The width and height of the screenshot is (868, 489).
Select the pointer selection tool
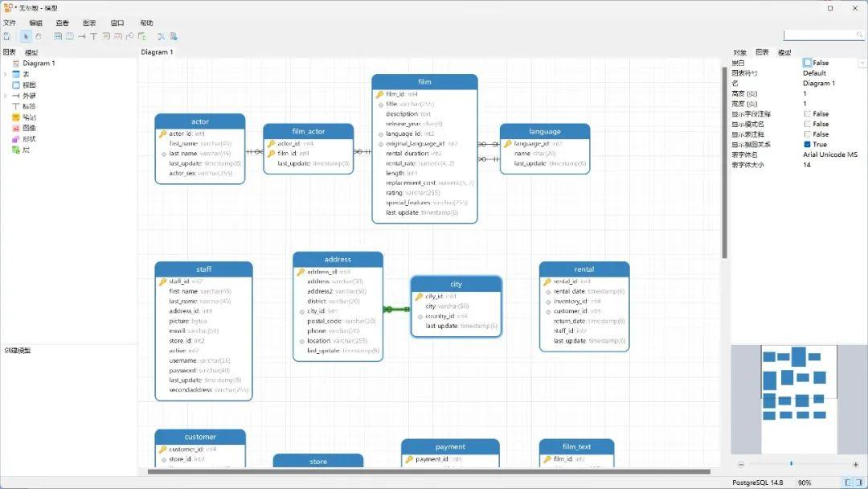tap(27, 37)
